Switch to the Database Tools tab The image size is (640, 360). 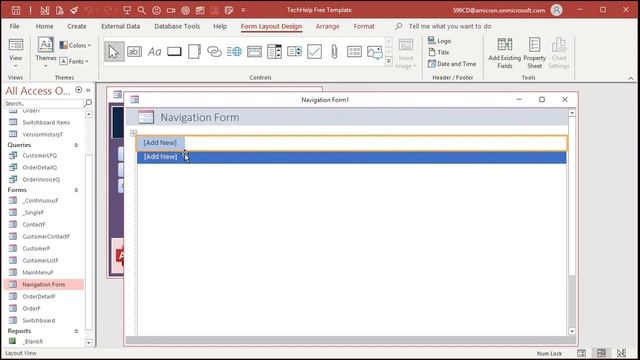177,26
